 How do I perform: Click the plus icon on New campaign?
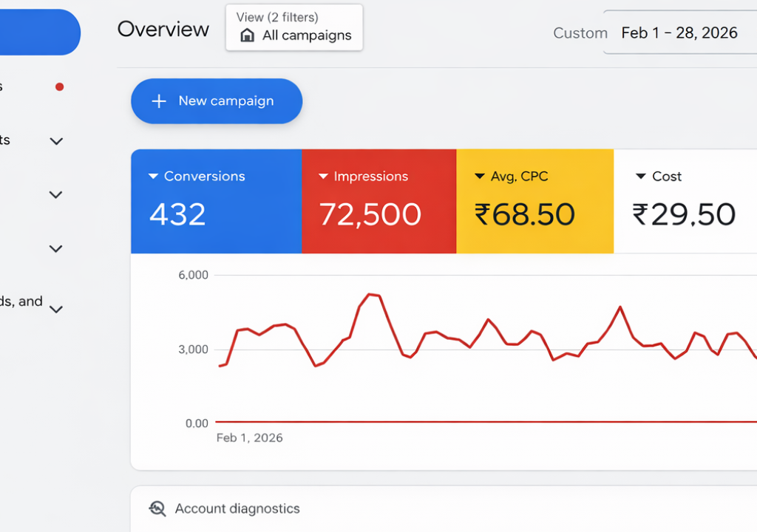click(x=158, y=101)
